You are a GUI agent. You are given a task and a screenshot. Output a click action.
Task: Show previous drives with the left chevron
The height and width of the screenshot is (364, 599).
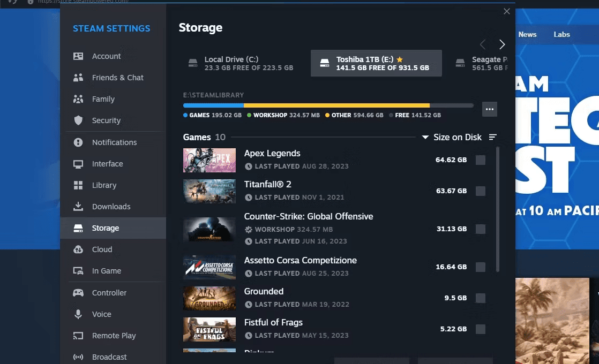483,44
